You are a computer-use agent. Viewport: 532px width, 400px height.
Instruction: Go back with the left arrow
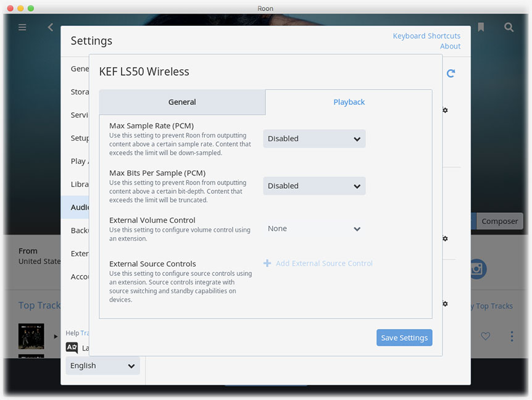click(51, 27)
